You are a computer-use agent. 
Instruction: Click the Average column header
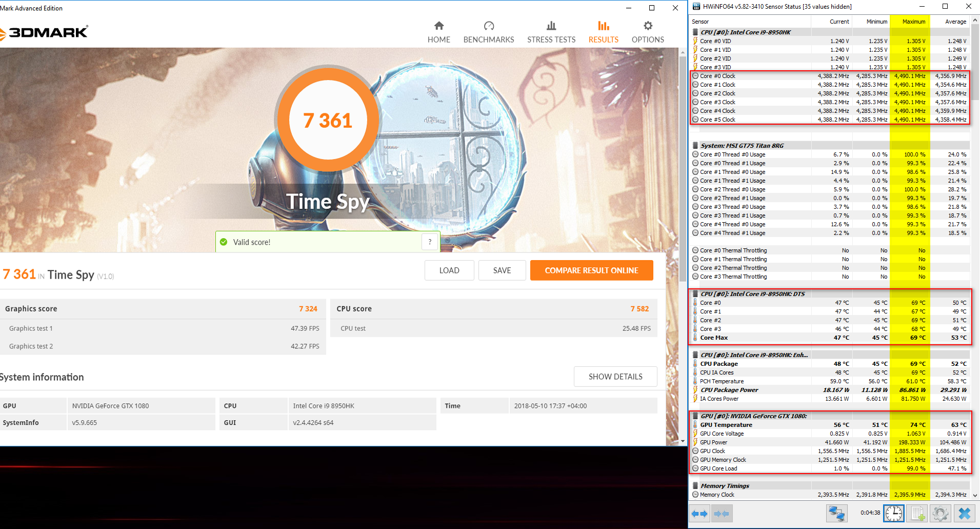tap(950, 22)
